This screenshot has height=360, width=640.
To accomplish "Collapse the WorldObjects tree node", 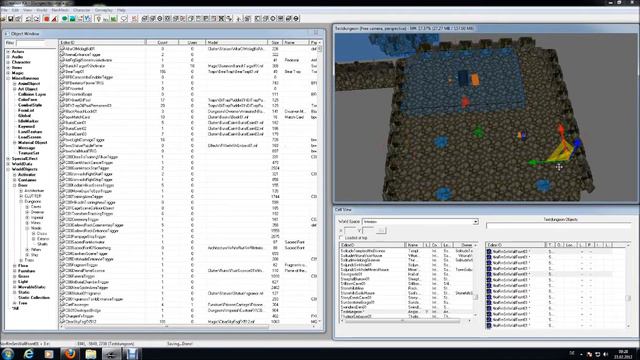I will click(x=8, y=169).
